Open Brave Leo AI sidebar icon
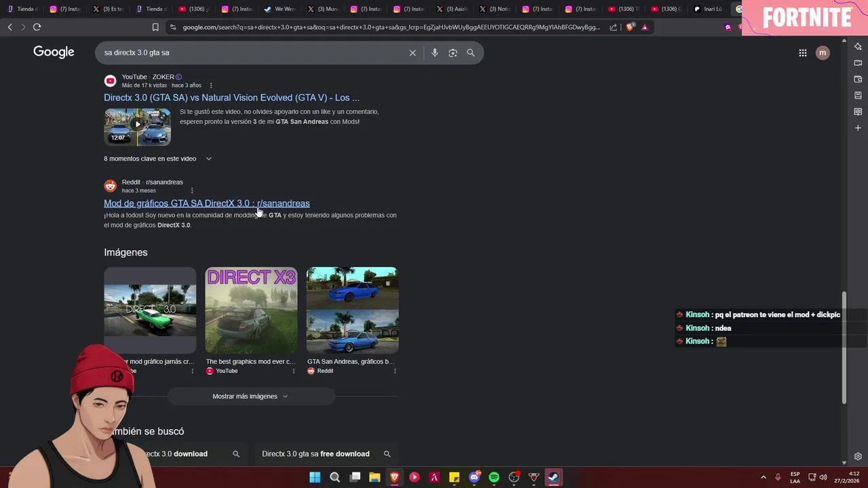Viewport: 868px width, 488px height. [x=858, y=47]
